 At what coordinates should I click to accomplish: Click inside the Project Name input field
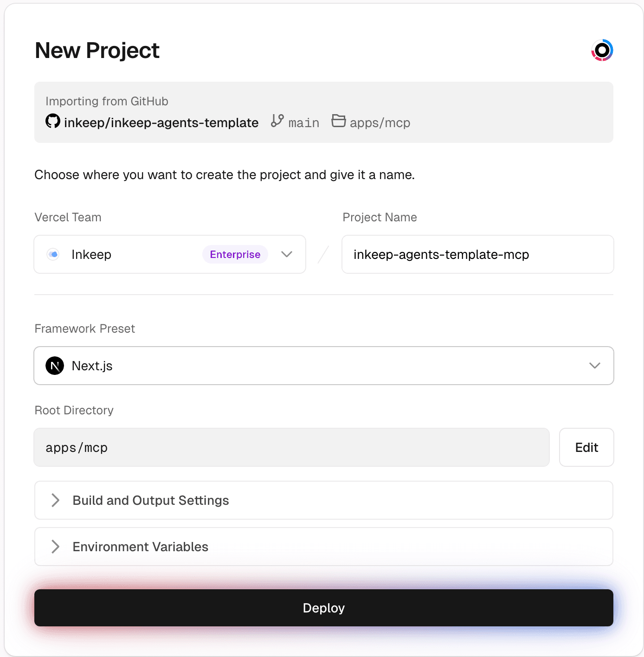(x=478, y=254)
